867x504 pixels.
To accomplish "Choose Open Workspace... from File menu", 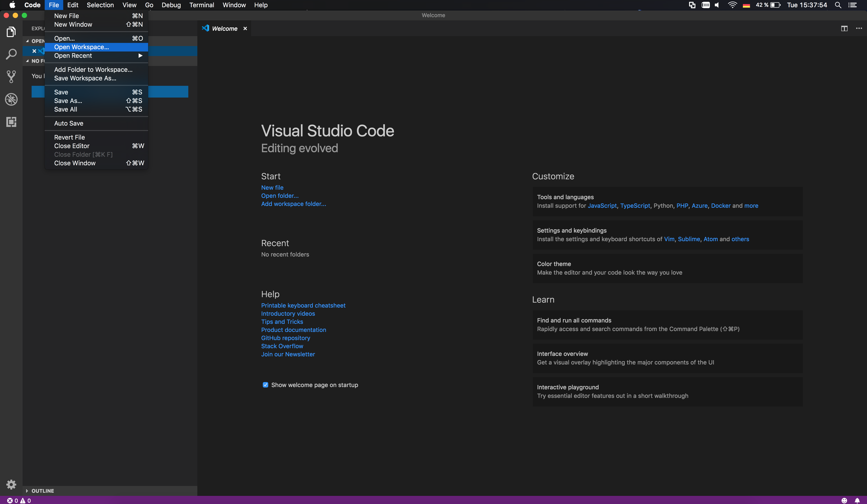I will 82,47.
